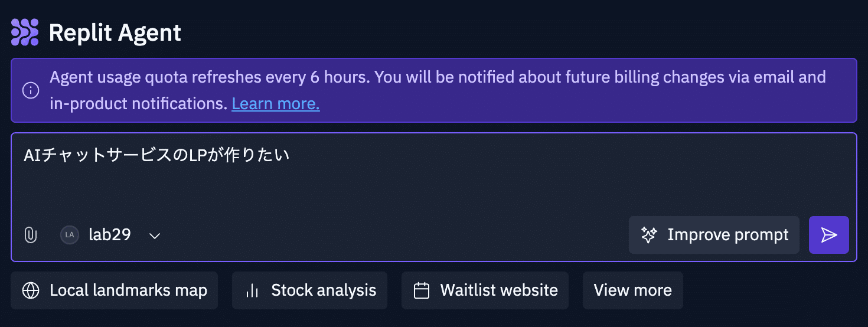Expand suggestions with View more

(632, 290)
